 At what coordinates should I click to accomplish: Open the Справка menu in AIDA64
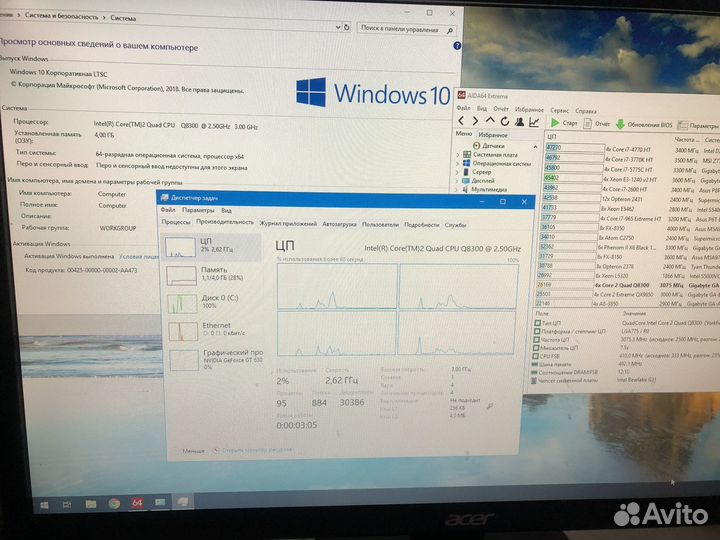click(x=586, y=111)
